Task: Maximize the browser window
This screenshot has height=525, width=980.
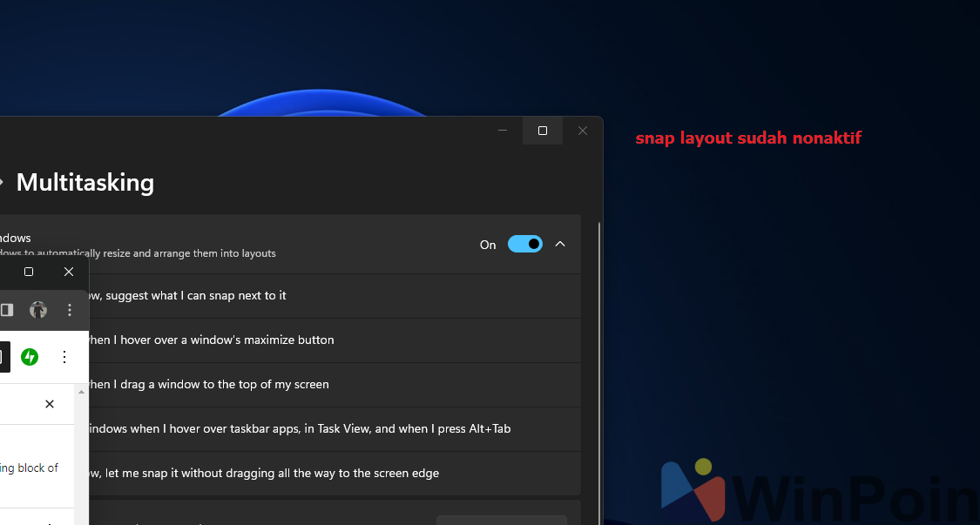Action: pos(29,272)
